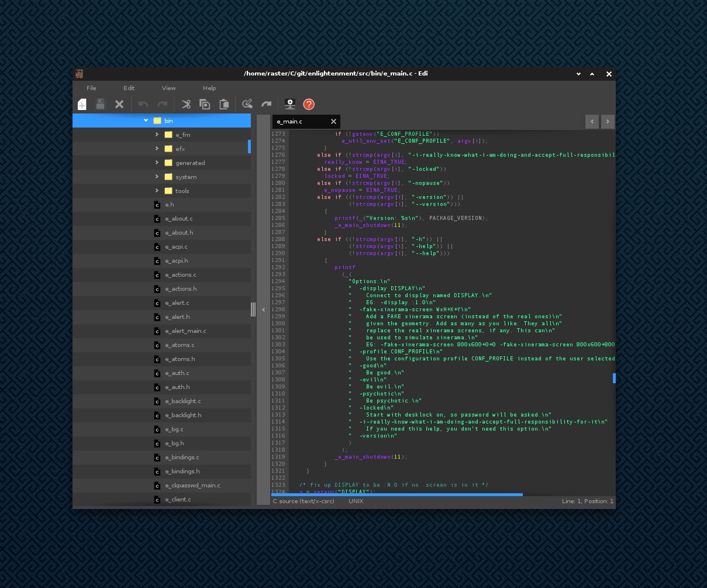Click the file tree vertical scrollbar thumb
707x588 pixels.
coord(249,147)
